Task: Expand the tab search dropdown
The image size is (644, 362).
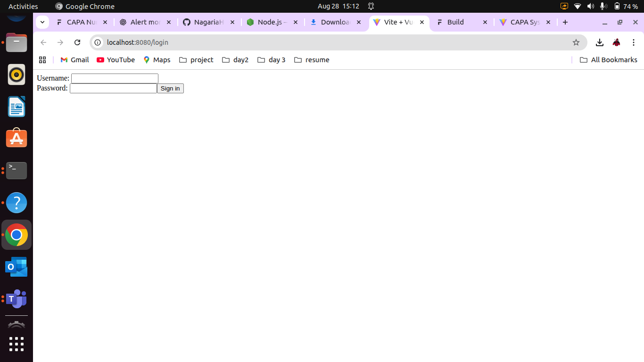Action: (42, 22)
